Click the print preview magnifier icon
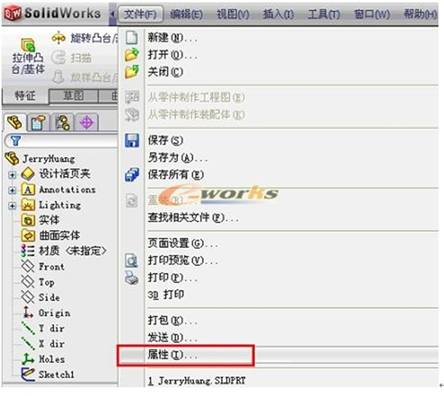This screenshot has width=444, height=396. 132,260
